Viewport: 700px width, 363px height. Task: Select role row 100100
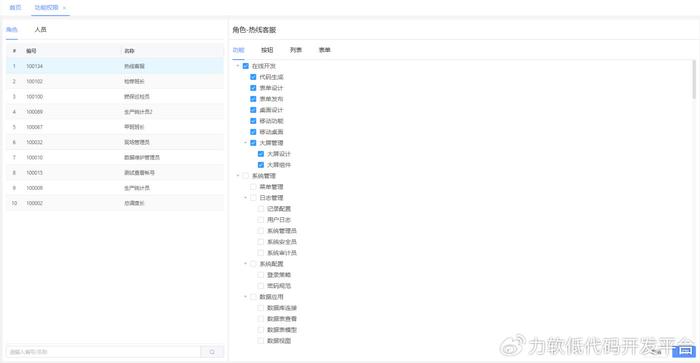[115, 96]
